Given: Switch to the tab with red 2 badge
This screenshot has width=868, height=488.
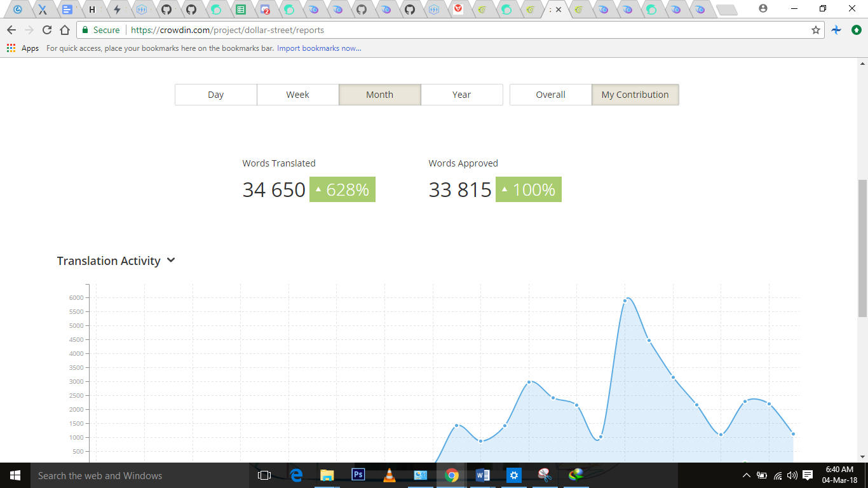Looking at the screenshot, I should click(265, 10).
